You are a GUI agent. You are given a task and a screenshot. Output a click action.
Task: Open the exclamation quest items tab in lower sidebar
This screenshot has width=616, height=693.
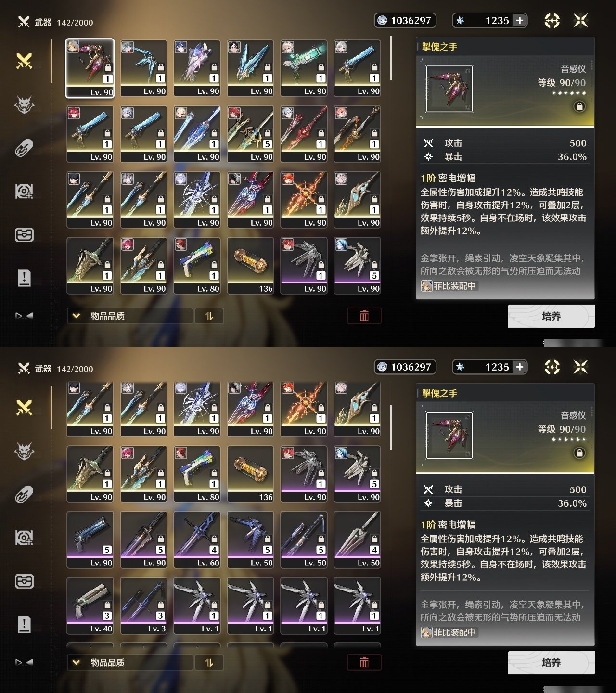pyautogui.click(x=24, y=624)
